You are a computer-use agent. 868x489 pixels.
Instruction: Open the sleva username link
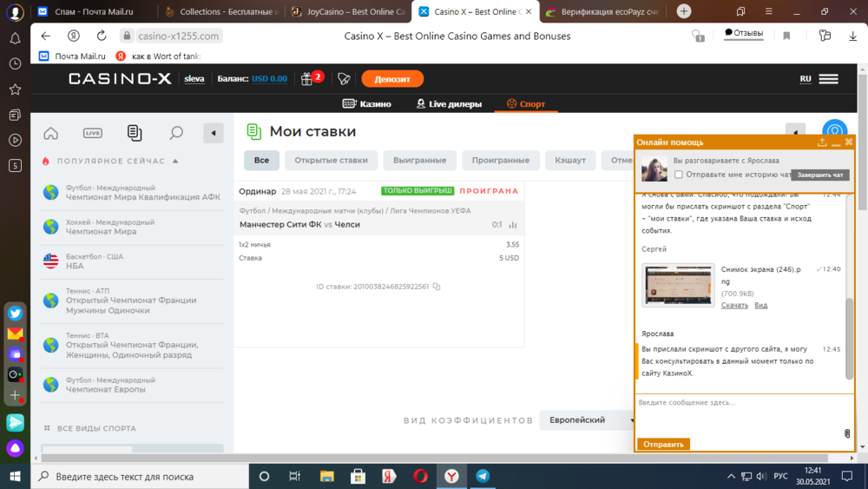[194, 79]
